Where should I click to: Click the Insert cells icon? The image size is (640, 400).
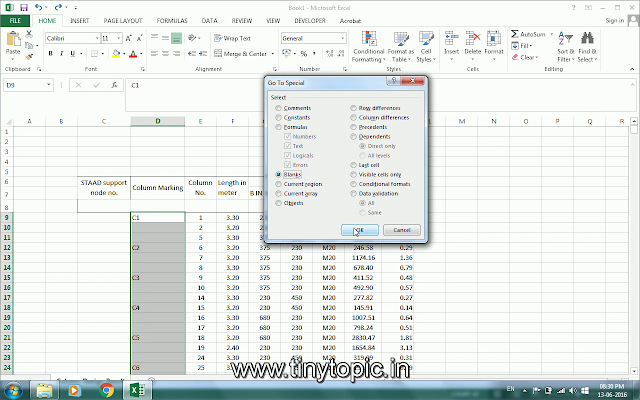click(451, 38)
